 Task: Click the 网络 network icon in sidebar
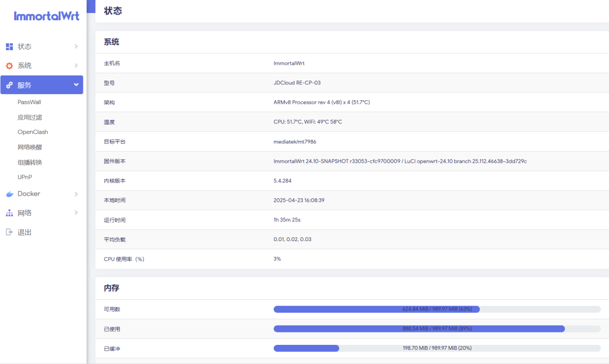10,212
